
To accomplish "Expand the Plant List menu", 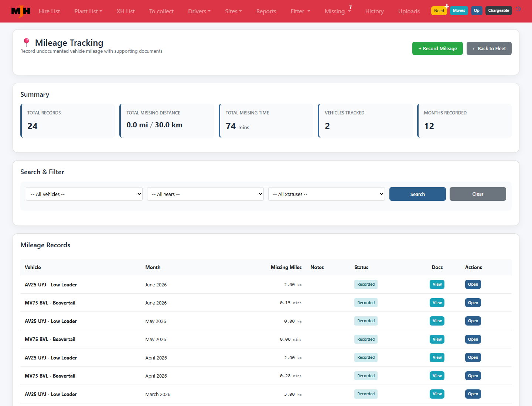I will (88, 11).
